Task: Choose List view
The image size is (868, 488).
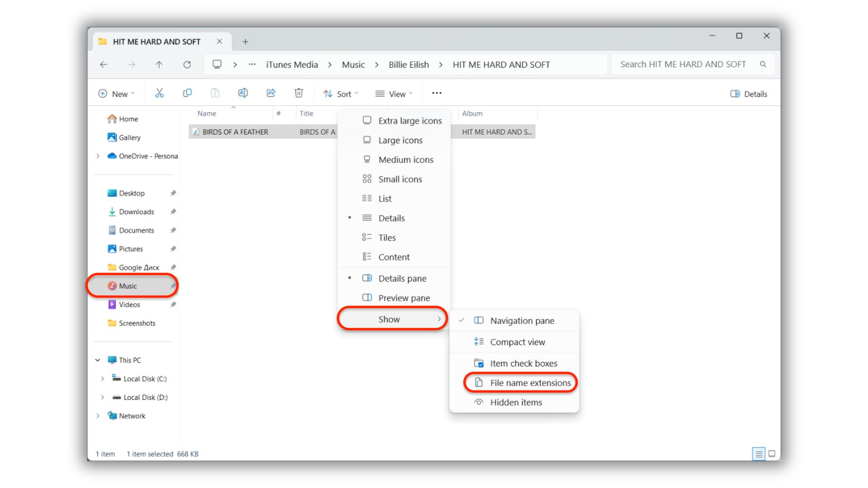Action: [x=394, y=198]
